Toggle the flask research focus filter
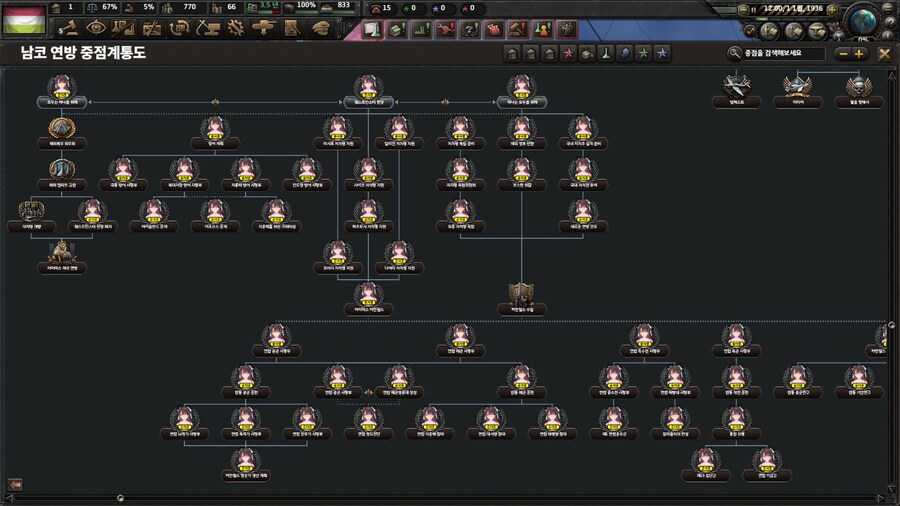Viewport: 900px width, 506px height. (x=605, y=53)
